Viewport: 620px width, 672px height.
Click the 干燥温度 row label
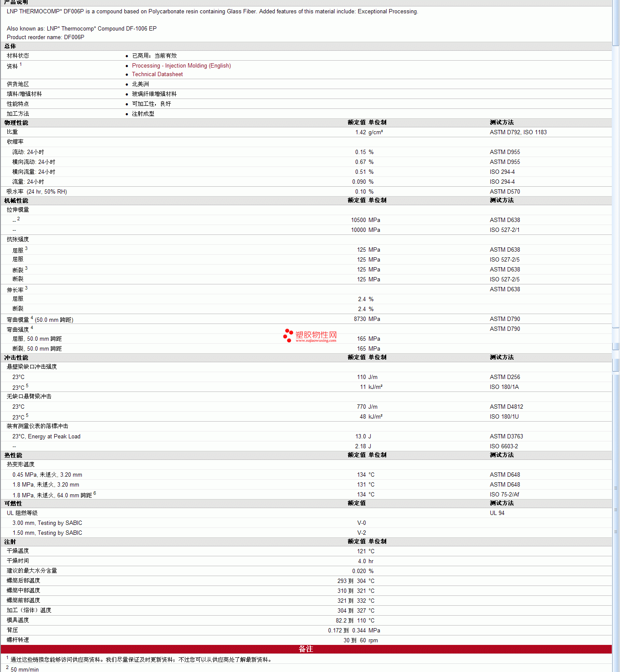click(18, 551)
